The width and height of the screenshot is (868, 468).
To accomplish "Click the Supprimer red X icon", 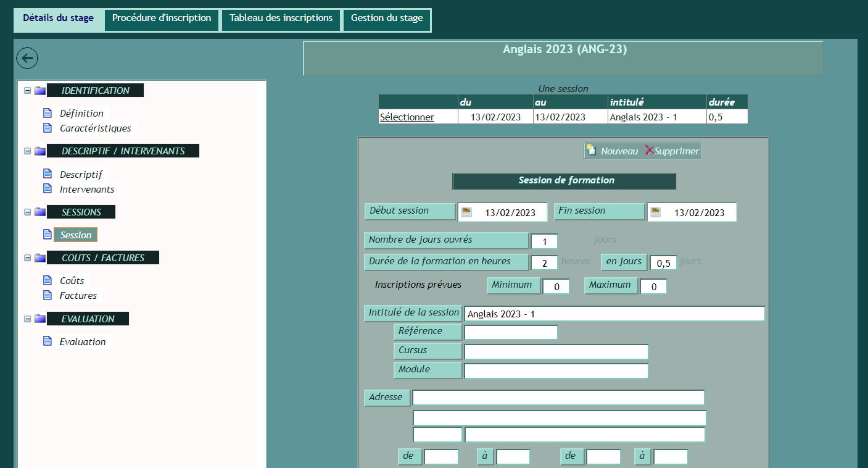I will 649,150.
